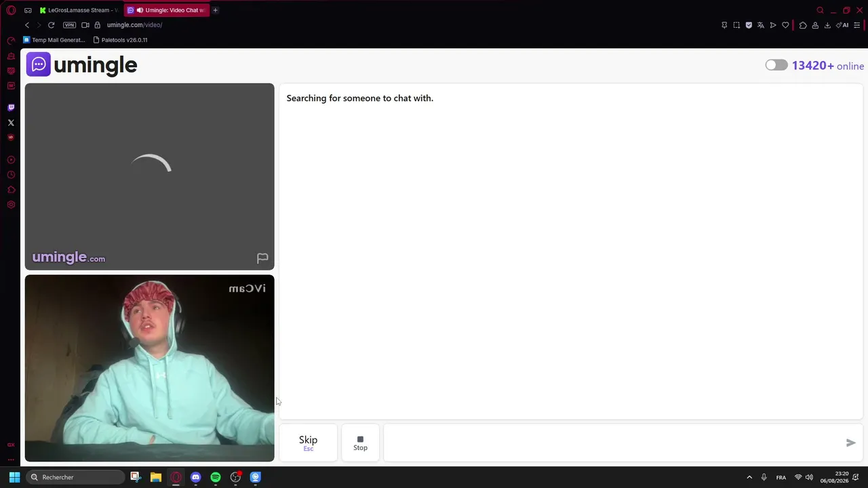The image size is (868, 488).
Task: Show hidden system tray icons
Action: pos(749,477)
